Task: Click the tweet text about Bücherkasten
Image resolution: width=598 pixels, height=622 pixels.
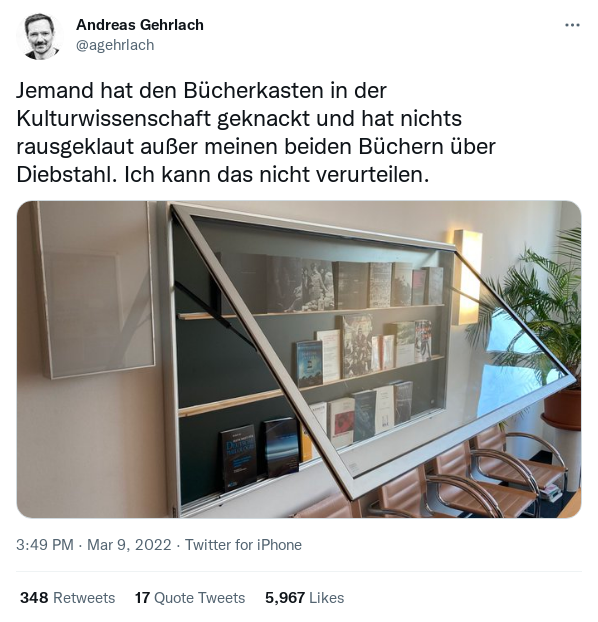Action: pyautogui.click(x=256, y=132)
